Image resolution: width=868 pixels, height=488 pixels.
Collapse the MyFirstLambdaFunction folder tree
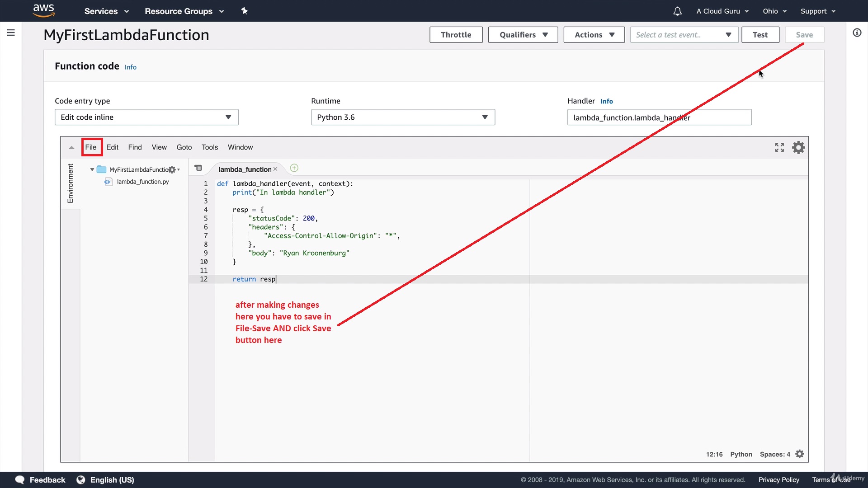point(92,169)
